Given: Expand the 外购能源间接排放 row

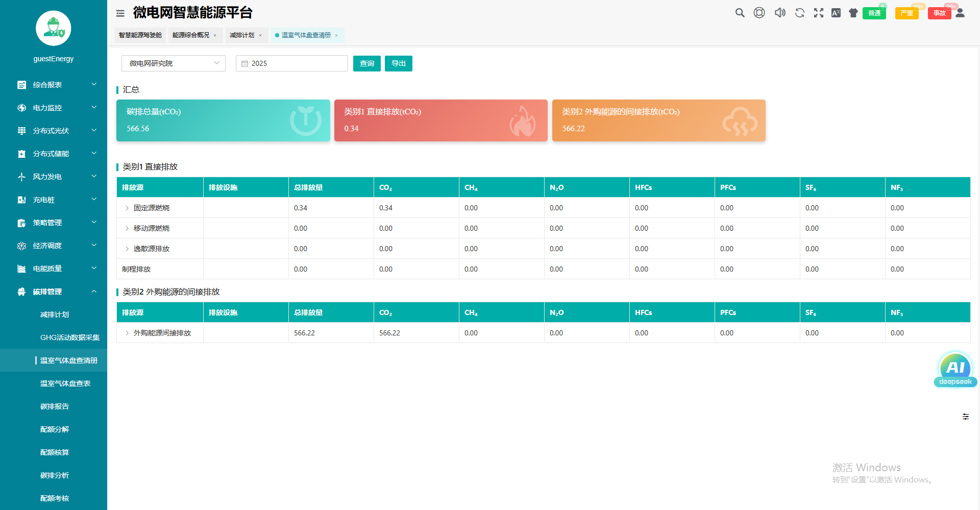Looking at the screenshot, I should (x=127, y=333).
